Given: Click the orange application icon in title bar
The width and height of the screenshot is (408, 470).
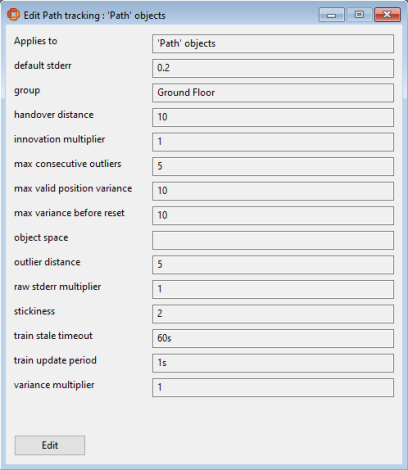Looking at the screenshot, I should pyautogui.click(x=13, y=15).
